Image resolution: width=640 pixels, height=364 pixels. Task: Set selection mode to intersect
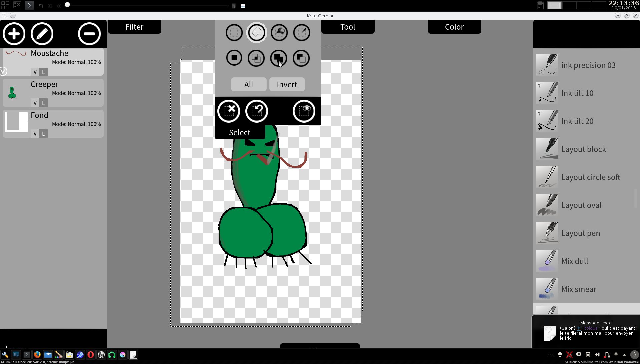[x=256, y=58]
